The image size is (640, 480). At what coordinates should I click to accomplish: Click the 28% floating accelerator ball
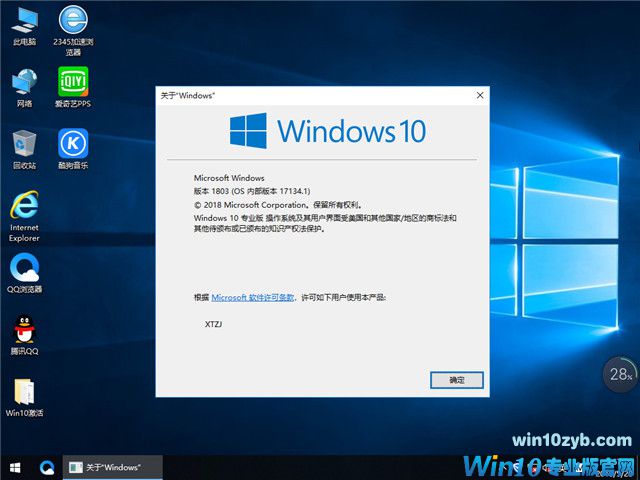pyautogui.click(x=620, y=374)
